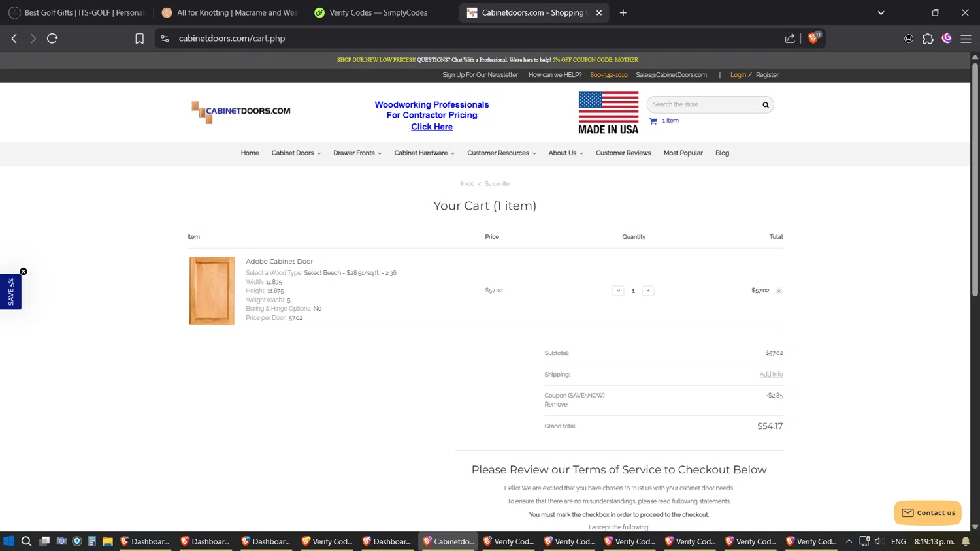Open the browser hamburger menu
This screenshot has width=980, height=551.
[x=966, y=39]
